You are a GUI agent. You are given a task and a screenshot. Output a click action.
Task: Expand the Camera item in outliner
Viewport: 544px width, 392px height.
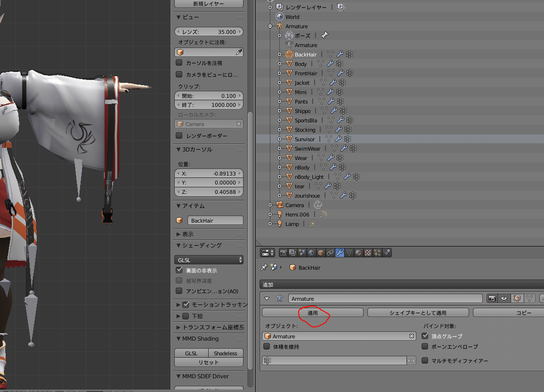[x=270, y=205]
